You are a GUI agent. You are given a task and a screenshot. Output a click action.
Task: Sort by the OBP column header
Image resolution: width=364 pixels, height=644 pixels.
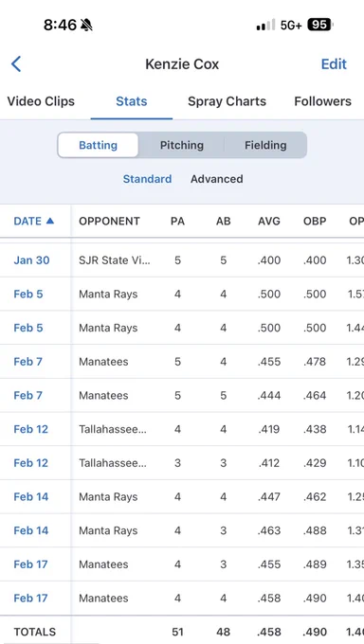click(x=315, y=221)
